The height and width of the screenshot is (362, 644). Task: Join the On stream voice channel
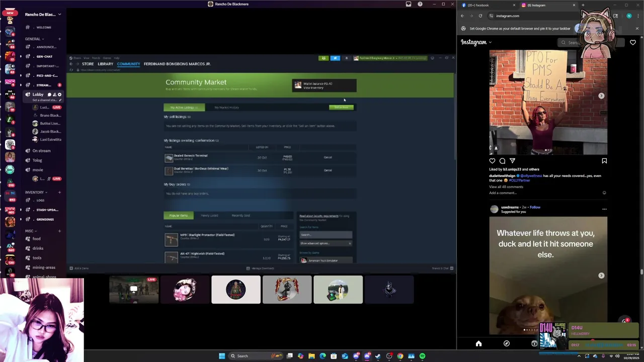pos(41,151)
